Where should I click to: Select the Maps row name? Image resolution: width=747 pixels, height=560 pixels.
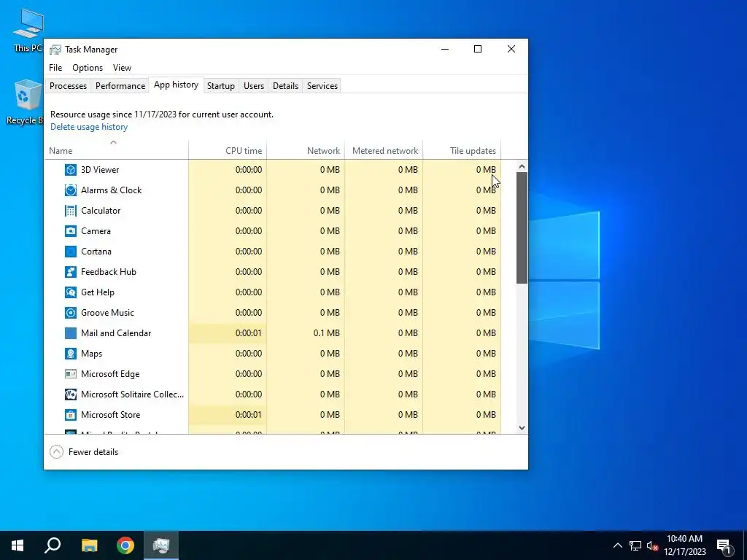[x=91, y=354]
